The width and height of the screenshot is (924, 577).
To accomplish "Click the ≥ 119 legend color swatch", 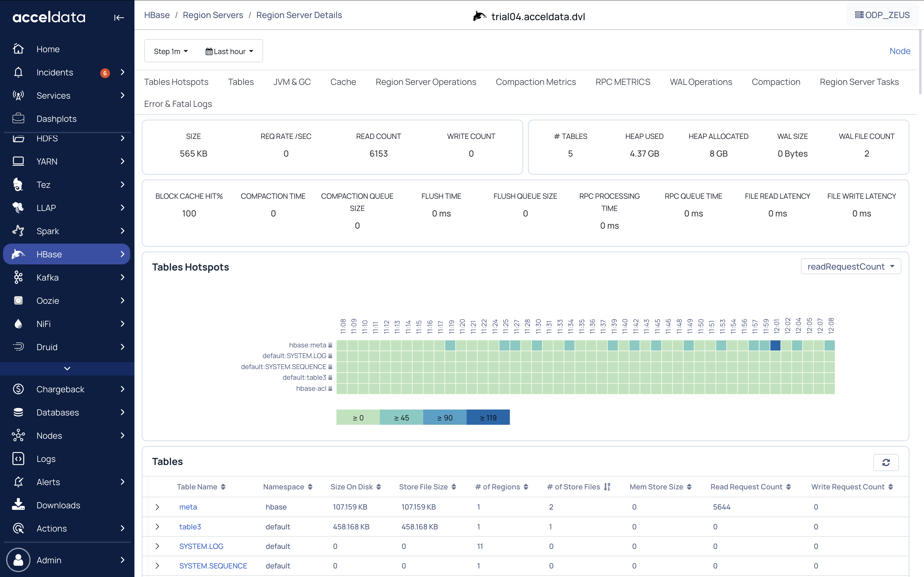I will [488, 418].
